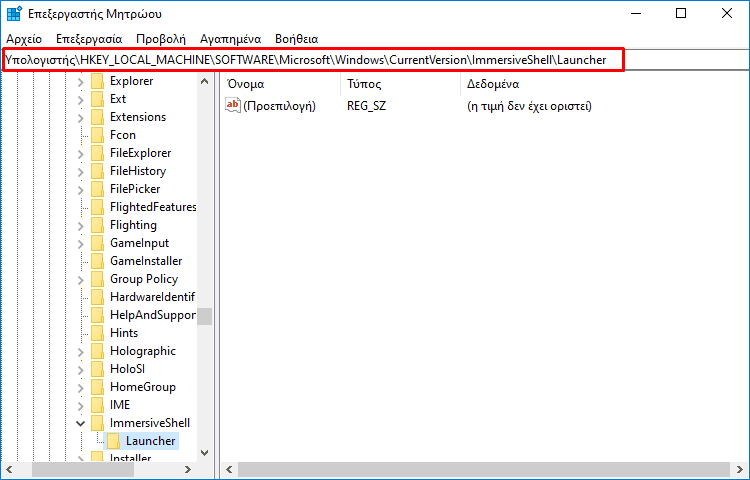
Task: Click the (η τιμή δεν έχει οριστεί) data cell
Action: [x=529, y=106]
